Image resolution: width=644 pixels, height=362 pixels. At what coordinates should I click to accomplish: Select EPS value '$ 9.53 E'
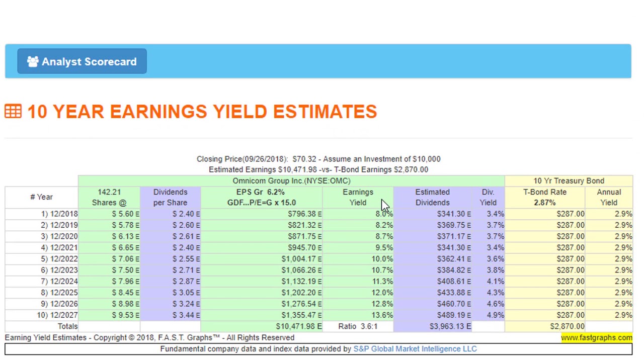(x=125, y=315)
